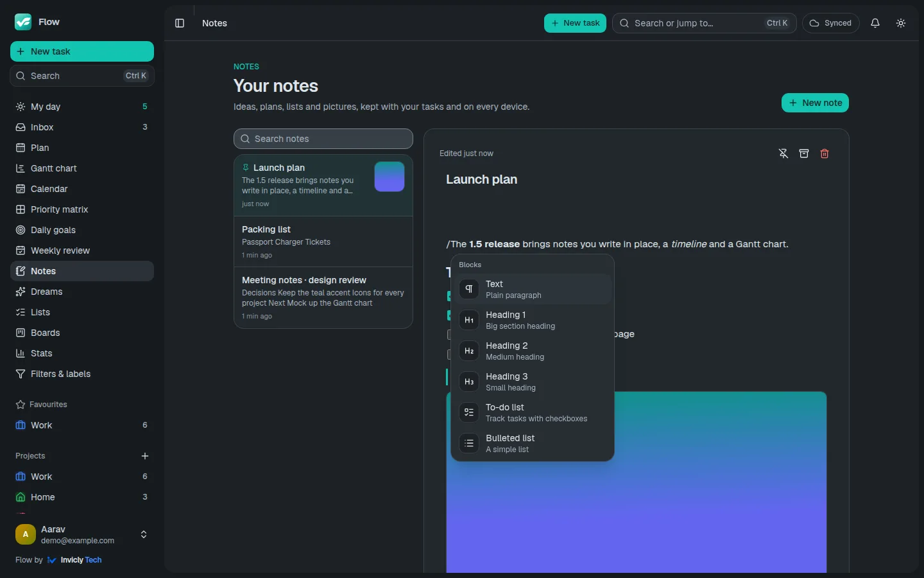Open the sidebar Search field
Viewport: 924px width, 578px height.
[x=82, y=76]
